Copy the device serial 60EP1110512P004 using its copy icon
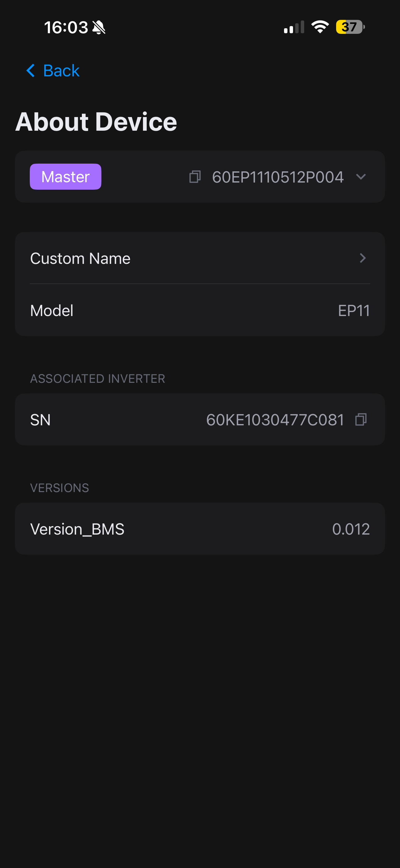Image resolution: width=400 pixels, height=868 pixels. tap(195, 177)
